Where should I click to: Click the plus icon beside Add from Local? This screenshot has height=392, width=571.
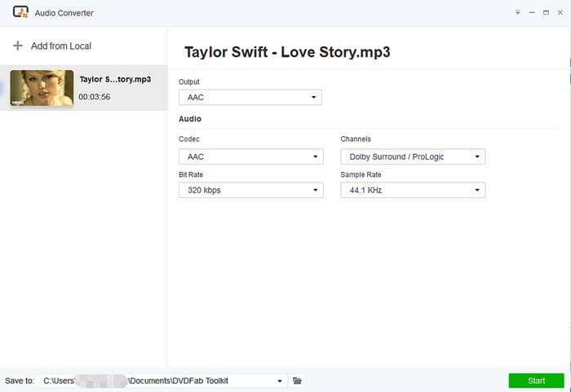click(18, 46)
